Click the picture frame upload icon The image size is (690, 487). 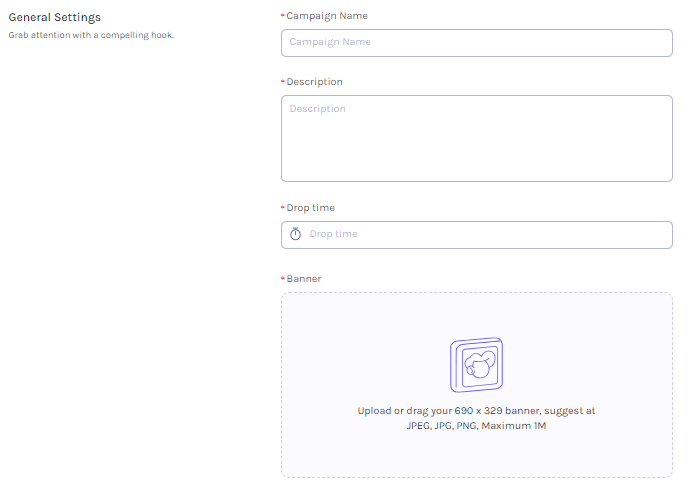477,365
